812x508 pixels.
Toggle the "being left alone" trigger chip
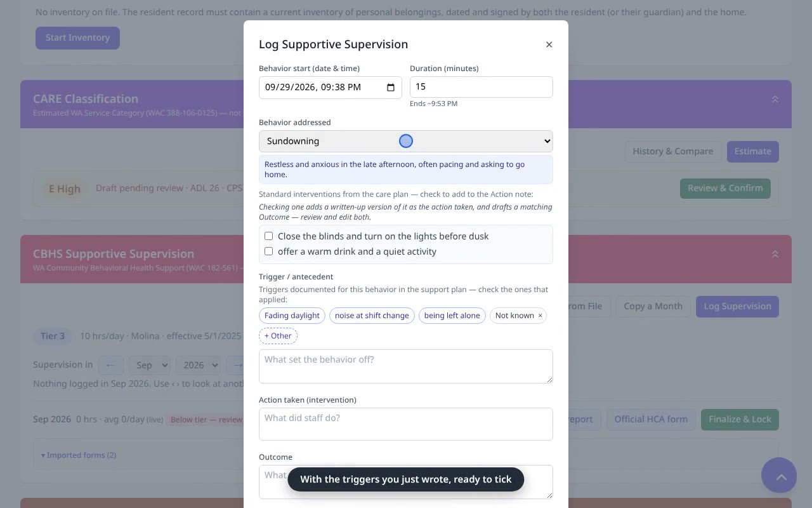452,316
